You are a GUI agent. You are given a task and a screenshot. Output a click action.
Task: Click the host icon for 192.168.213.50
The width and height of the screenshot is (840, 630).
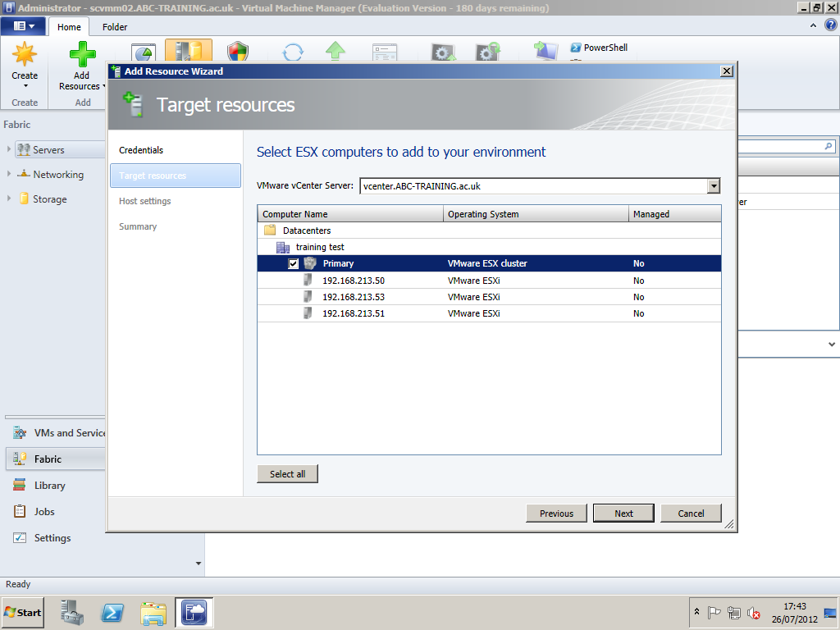pyautogui.click(x=308, y=281)
